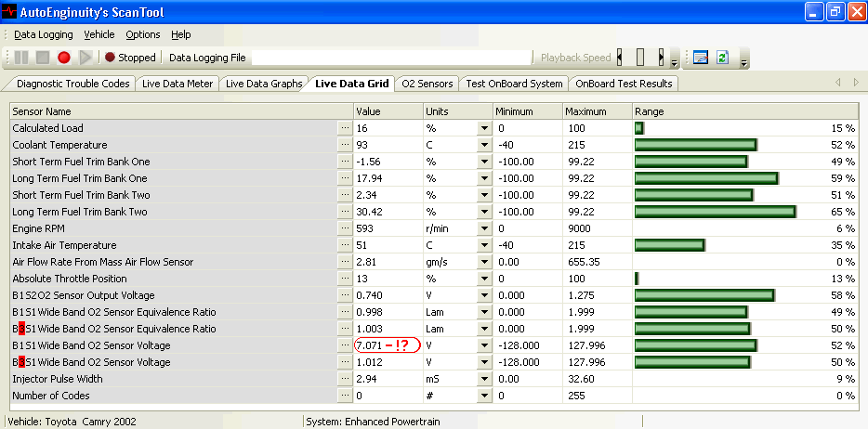Image resolution: width=868 pixels, height=429 pixels.
Task: Click the Stop logging square icon
Action: (x=43, y=58)
